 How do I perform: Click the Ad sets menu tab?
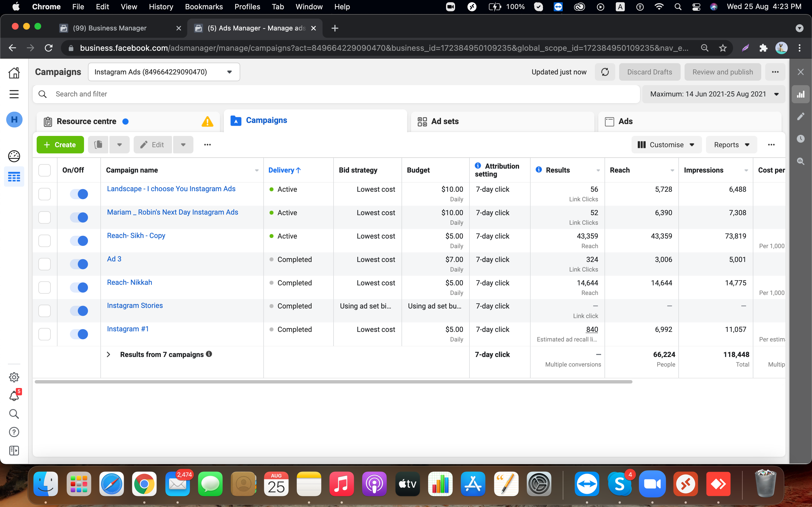click(x=444, y=121)
